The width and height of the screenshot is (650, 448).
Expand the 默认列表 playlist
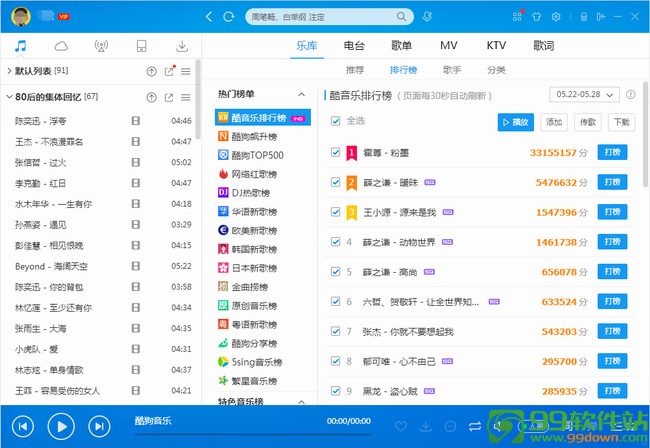[9, 71]
